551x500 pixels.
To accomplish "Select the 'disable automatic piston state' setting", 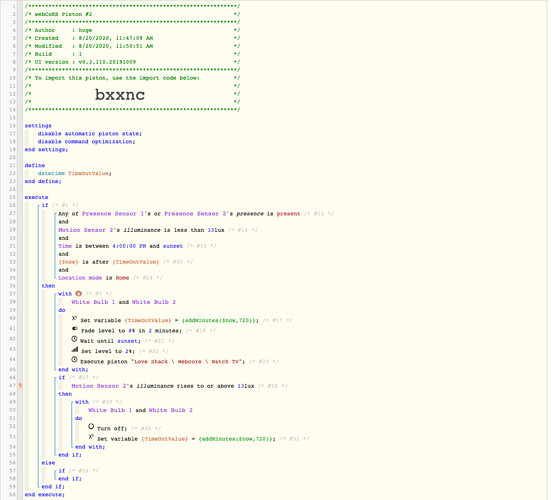I will 90,134.
